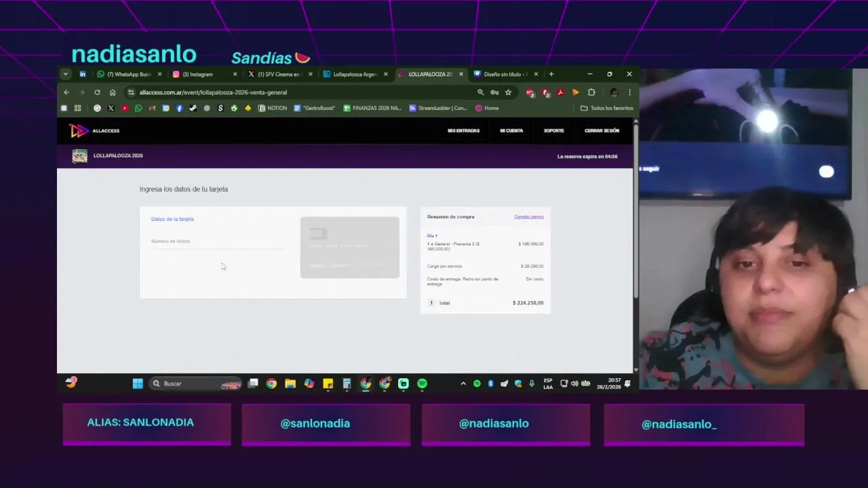The image size is (868, 488).
Task: Open the Chrome extensions puzzle icon
Action: pos(591,92)
